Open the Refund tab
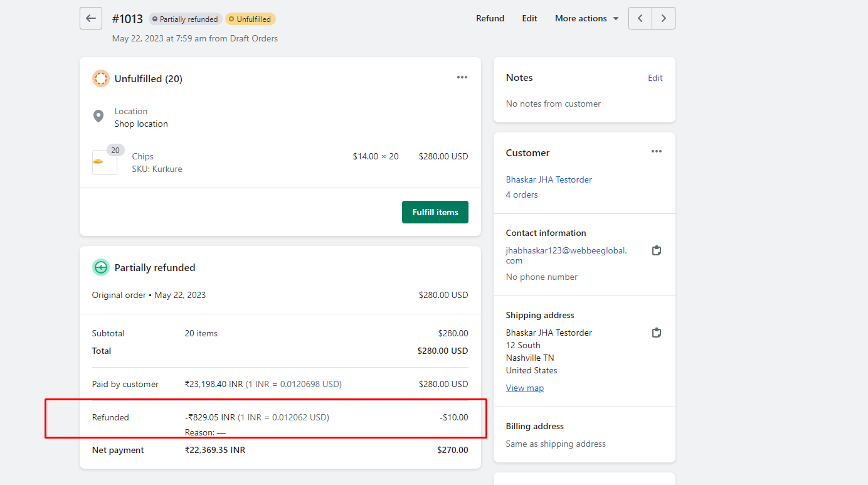The height and width of the screenshot is (485, 868). click(490, 18)
